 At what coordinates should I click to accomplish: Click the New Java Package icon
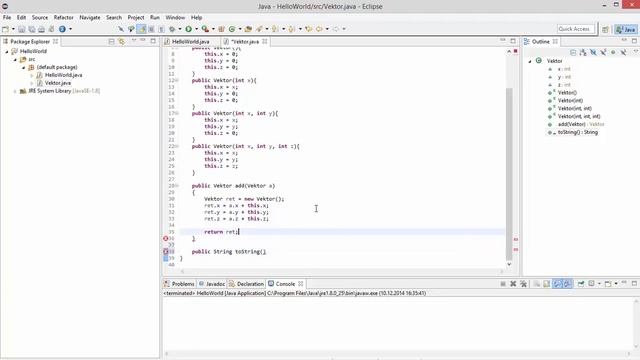coord(222,29)
